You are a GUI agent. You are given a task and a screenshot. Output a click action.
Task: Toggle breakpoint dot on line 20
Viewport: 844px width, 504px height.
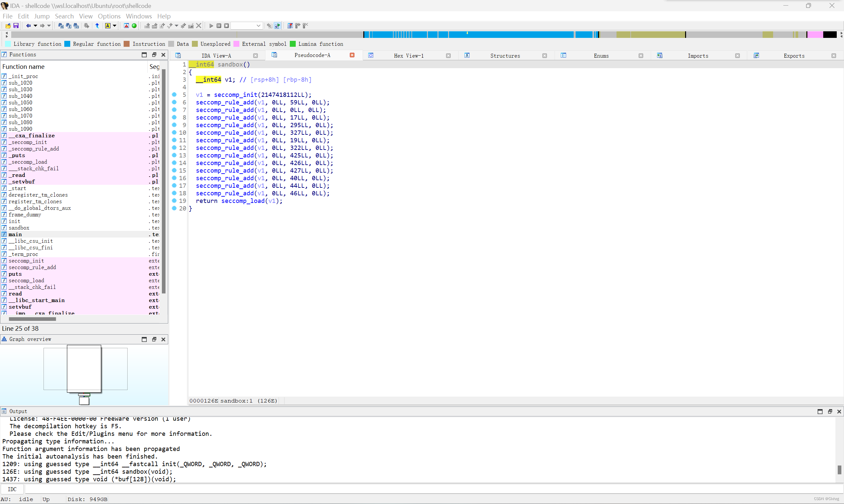[x=174, y=208]
